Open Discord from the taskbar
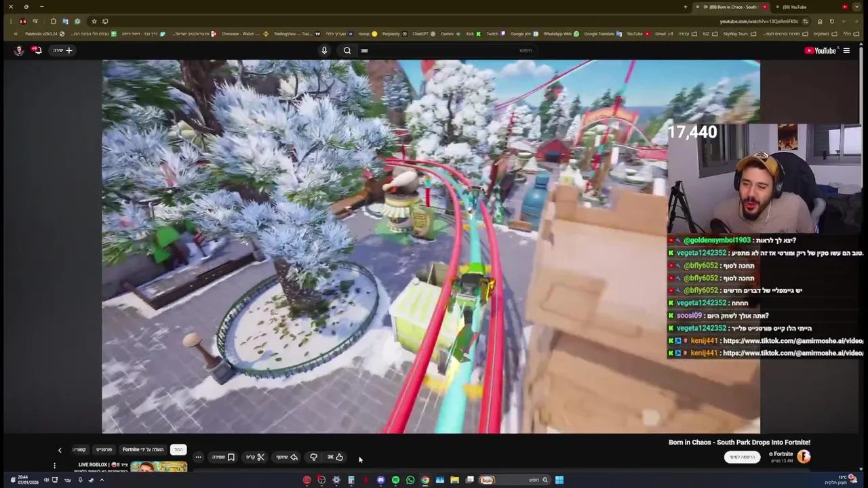Screen dimensions: 868x488 [380, 480]
